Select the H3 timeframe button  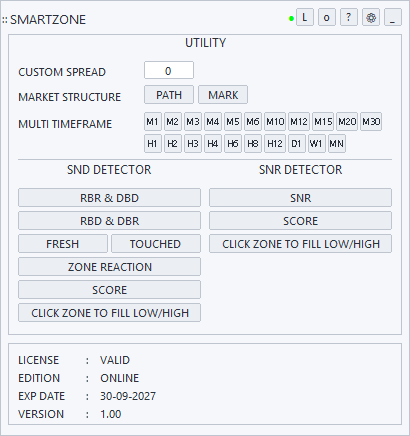(x=193, y=144)
